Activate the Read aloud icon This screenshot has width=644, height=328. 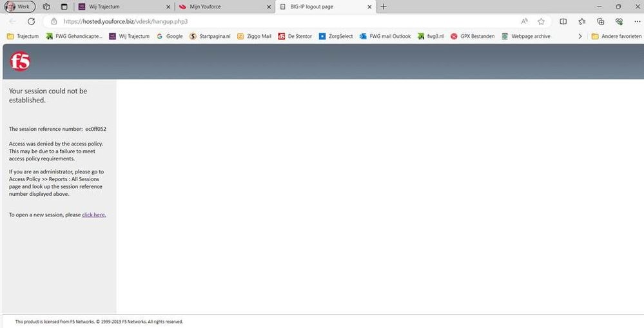coord(525,21)
